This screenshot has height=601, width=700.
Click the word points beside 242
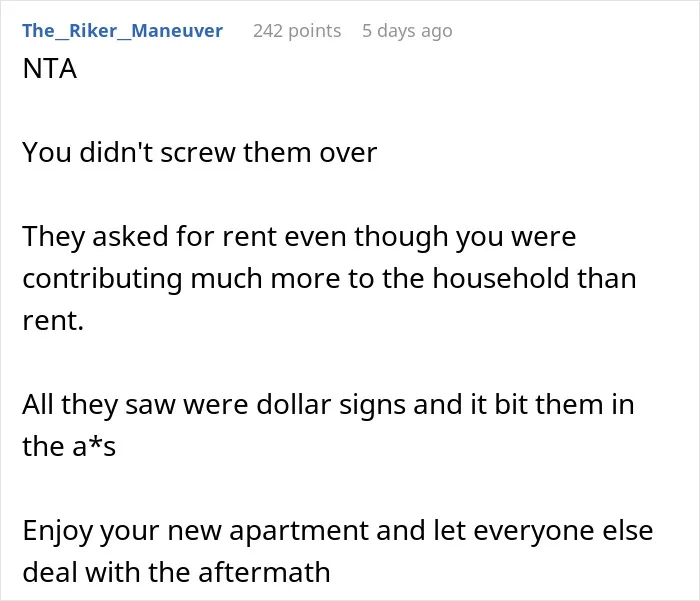pyautogui.click(x=315, y=31)
